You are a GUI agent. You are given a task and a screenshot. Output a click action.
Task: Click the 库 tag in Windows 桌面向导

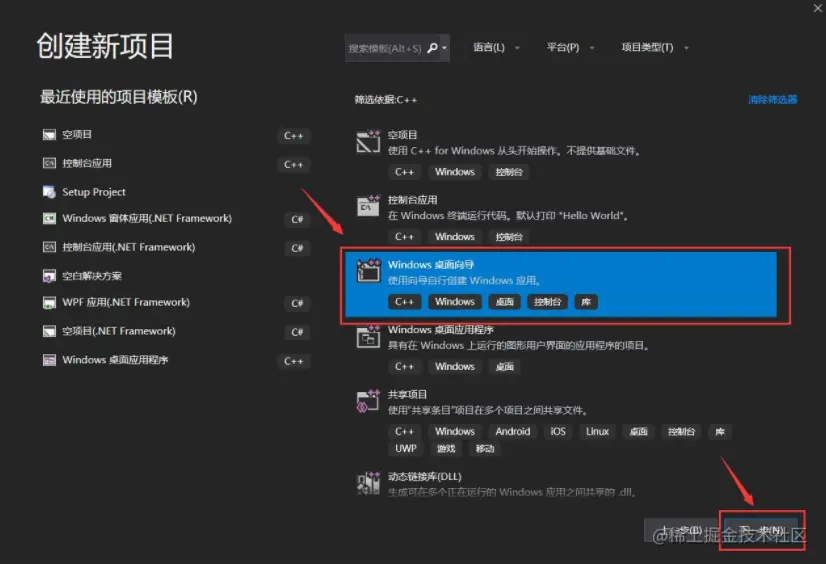pos(586,302)
